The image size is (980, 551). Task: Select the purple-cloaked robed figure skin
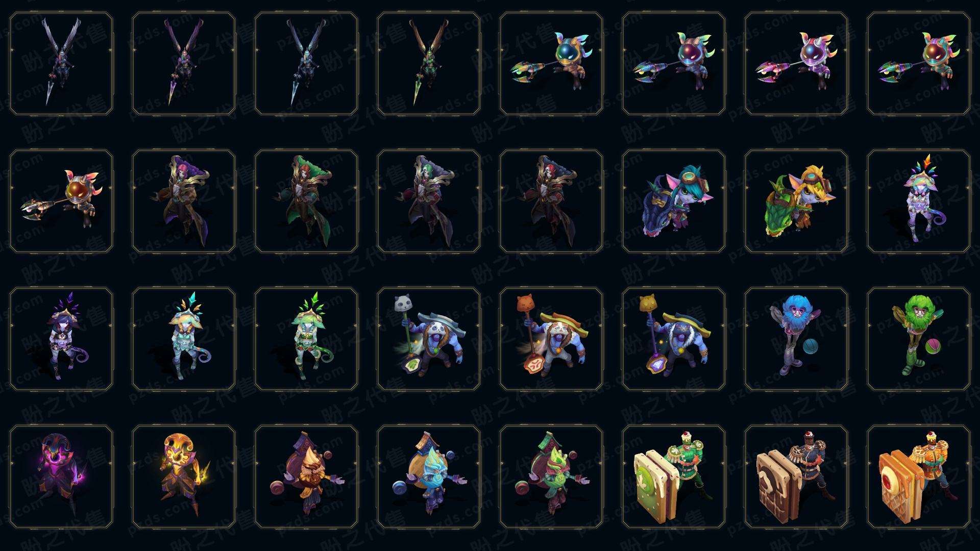[x=183, y=201]
